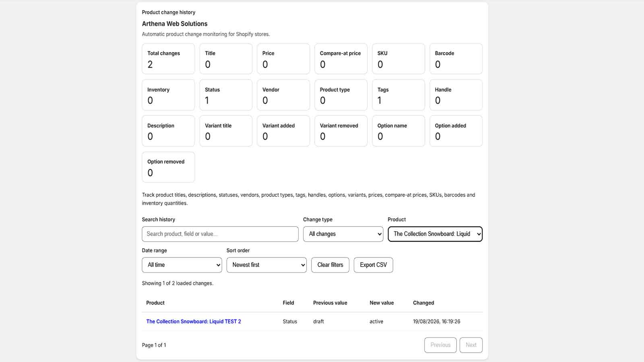This screenshot has height=362, width=644.
Task: Select the Barcode stat card
Action: tap(456, 59)
